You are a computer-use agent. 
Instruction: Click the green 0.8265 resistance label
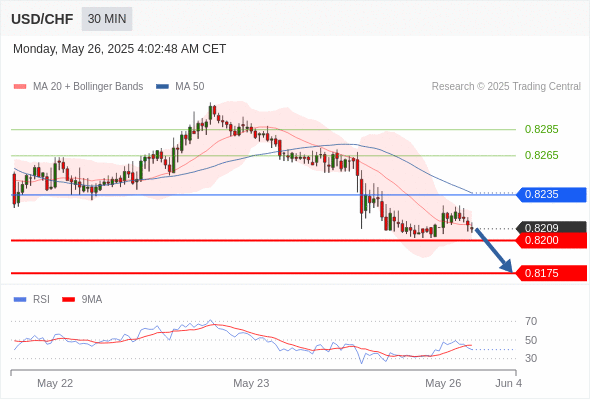[541, 155]
